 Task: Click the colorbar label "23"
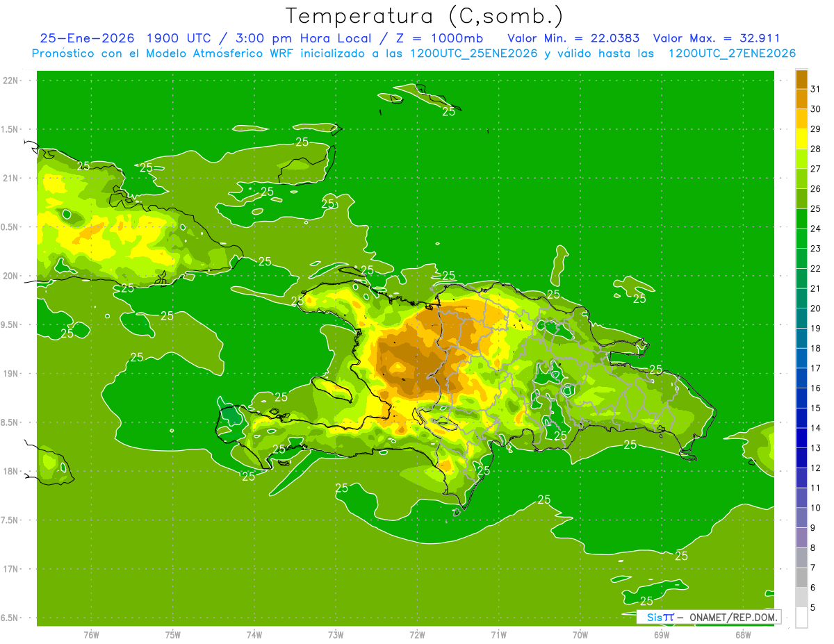815,249
